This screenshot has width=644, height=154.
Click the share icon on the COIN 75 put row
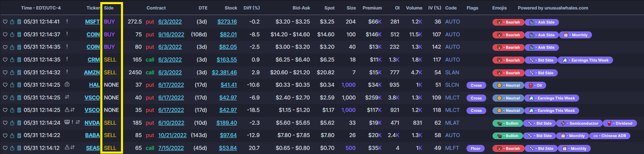tap(12, 35)
